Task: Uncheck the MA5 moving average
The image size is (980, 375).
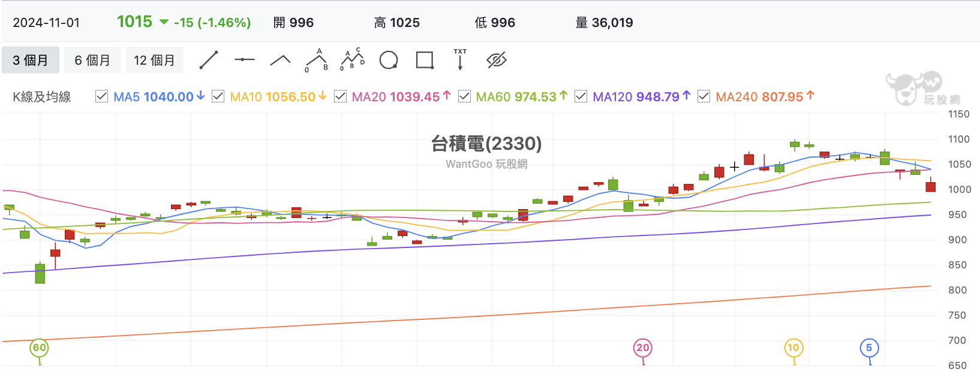Action: pyautogui.click(x=102, y=96)
